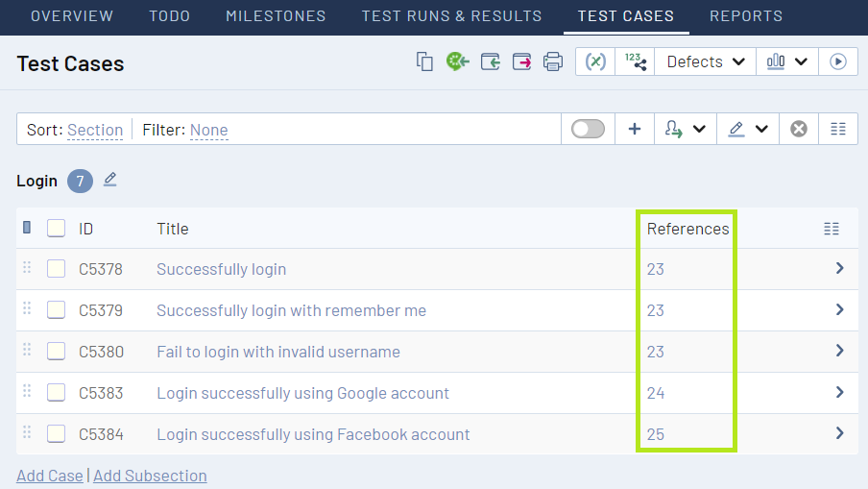Click the variables (x) icon
Image resolution: width=868 pixels, height=489 pixels.
(595, 61)
